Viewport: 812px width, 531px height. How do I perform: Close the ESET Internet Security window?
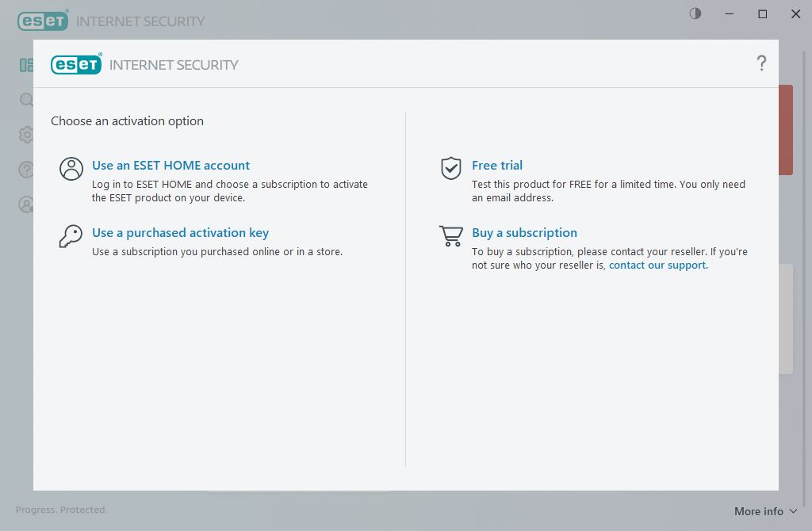[796, 14]
